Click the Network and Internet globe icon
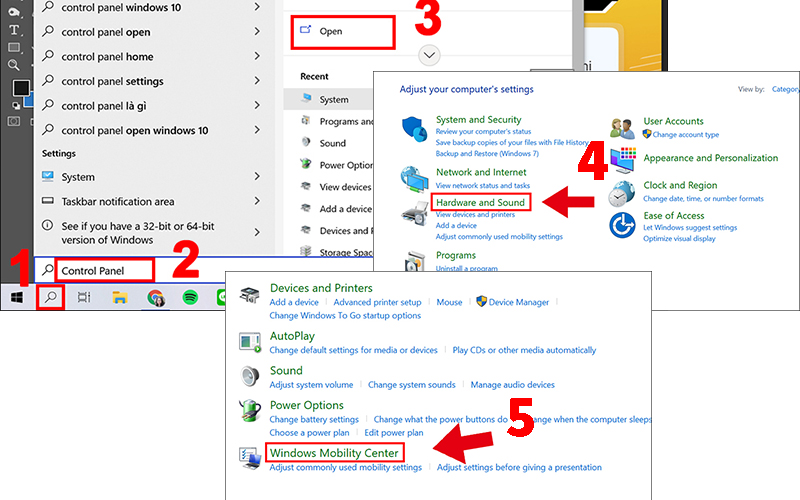Viewport: 800px width, 500px height. tap(414, 180)
